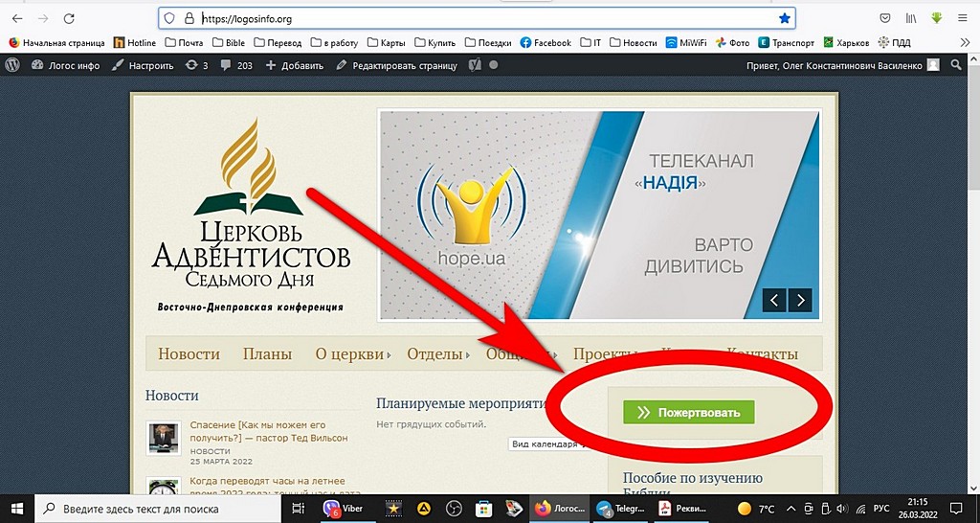
Task: Click the tracking protection shield icon
Action: [169, 19]
